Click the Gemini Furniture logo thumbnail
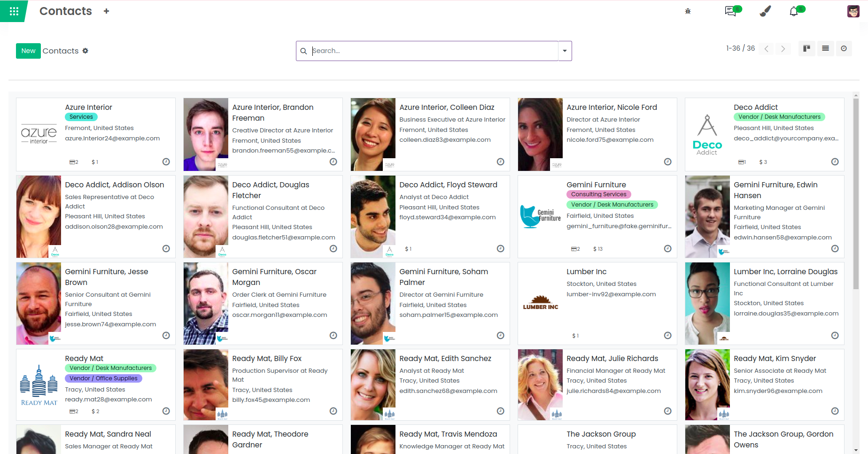The image size is (868, 454). coord(540,216)
